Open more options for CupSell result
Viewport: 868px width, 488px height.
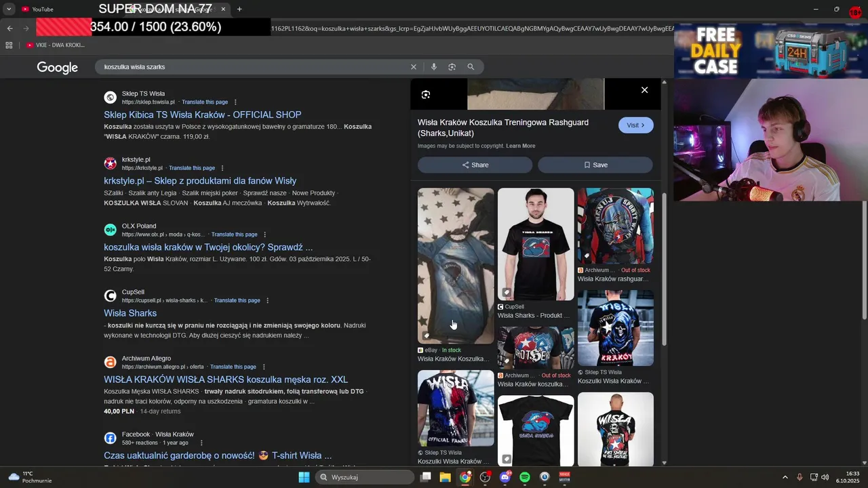coord(267,300)
